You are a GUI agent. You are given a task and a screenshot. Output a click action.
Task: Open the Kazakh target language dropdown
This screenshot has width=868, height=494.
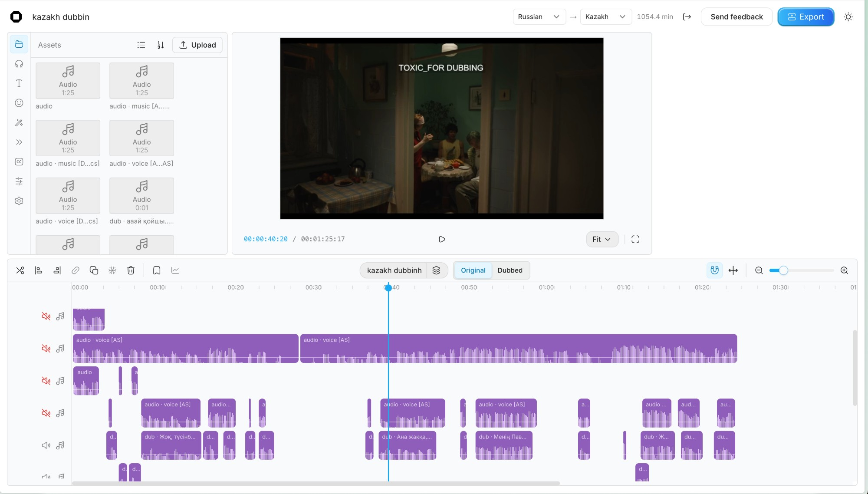click(x=605, y=16)
